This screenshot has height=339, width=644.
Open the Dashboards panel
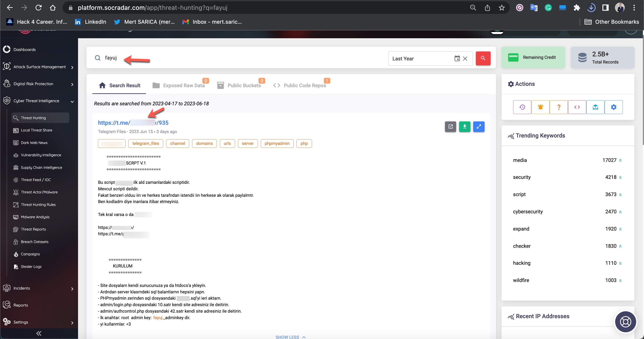(24, 49)
